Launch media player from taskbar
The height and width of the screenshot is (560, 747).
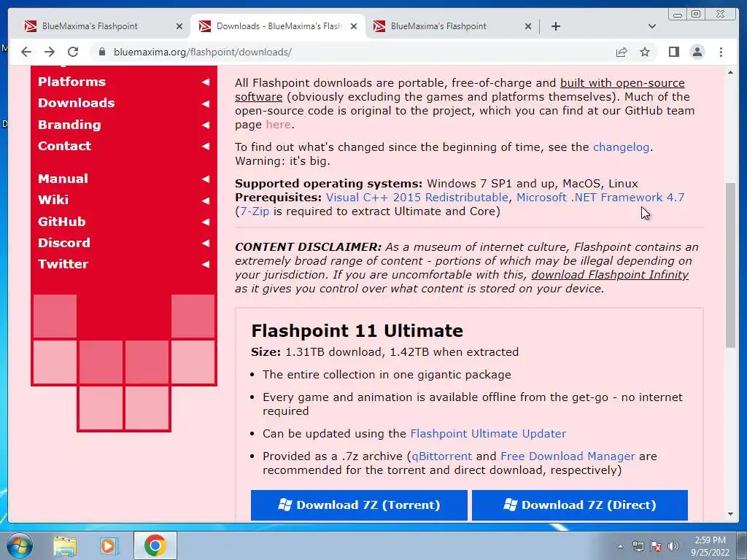(x=109, y=545)
